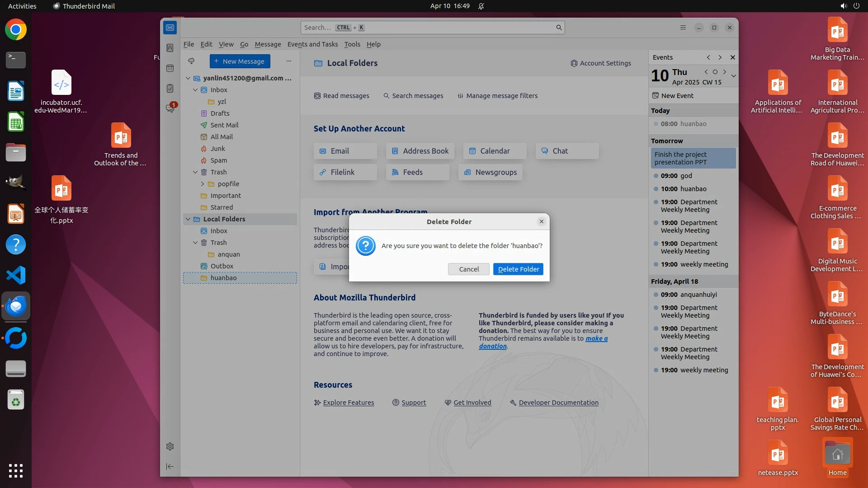The image size is (868, 488).
Task: Expand the popfile folder
Action: (x=203, y=184)
